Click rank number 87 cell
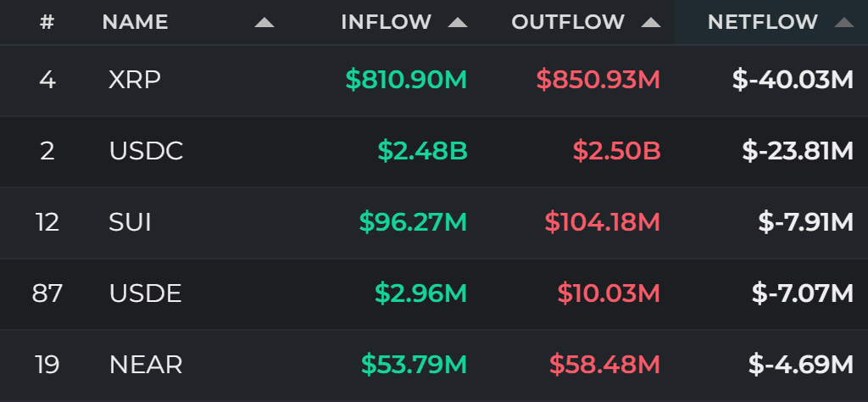 click(x=47, y=293)
